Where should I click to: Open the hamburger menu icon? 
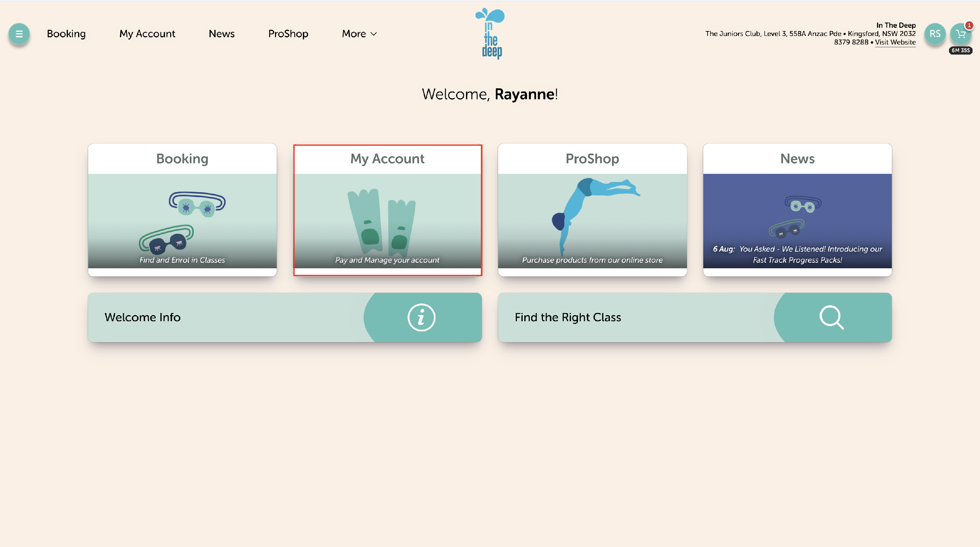pos(19,34)
